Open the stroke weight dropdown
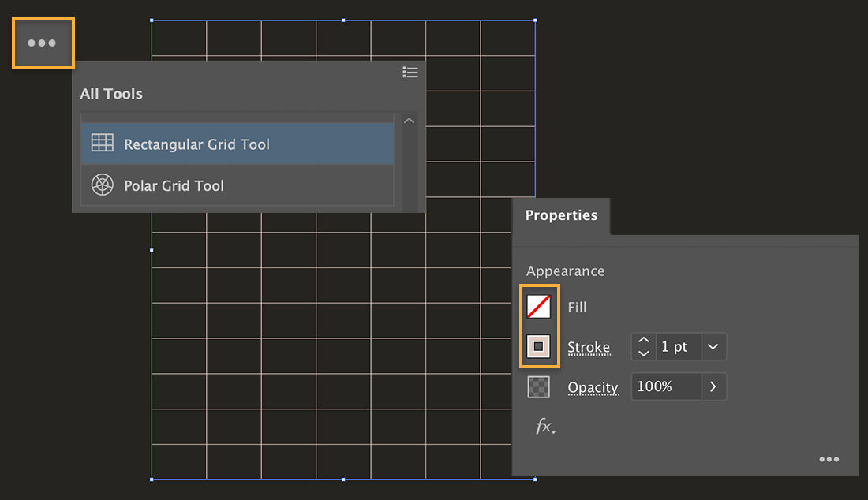Viewport: 868px width, 500px height. [713, 346]
